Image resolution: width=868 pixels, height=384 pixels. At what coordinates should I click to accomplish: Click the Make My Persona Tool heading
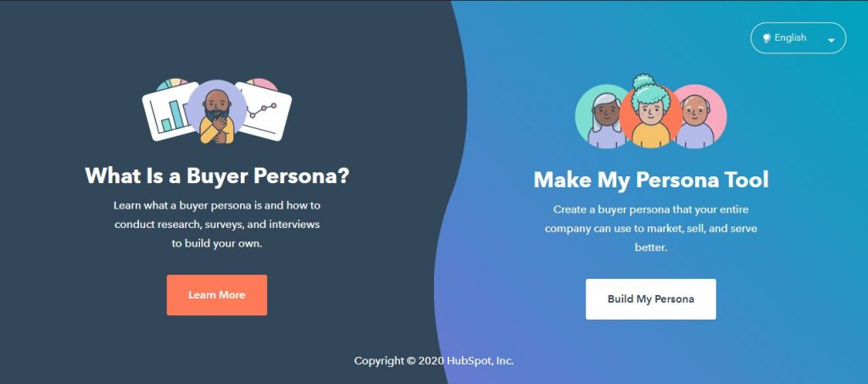(x=651, y=180)
